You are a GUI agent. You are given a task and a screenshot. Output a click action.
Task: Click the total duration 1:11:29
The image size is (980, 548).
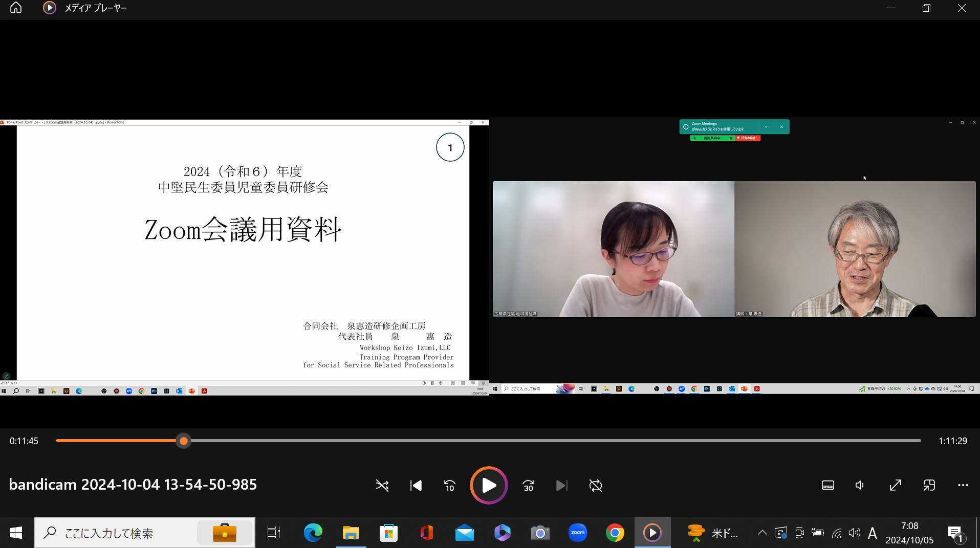coord(953,441)
